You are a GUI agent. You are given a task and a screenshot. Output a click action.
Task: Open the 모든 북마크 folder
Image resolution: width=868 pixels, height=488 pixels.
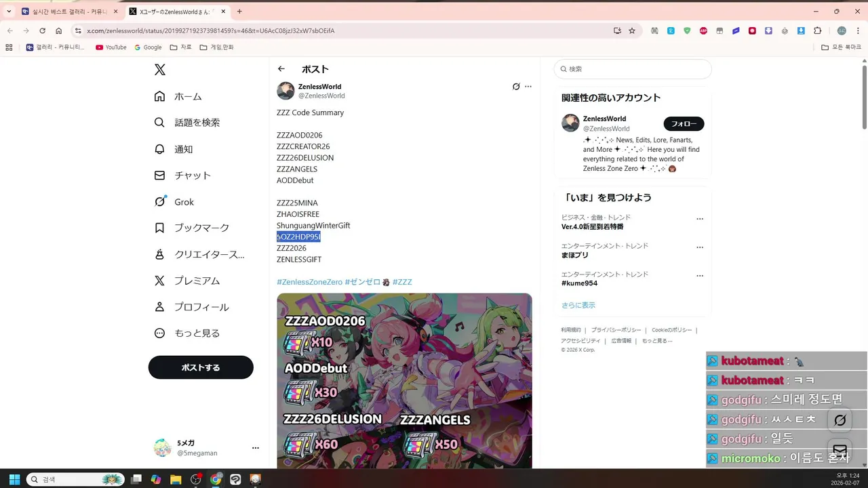click(x=841, y=47)
